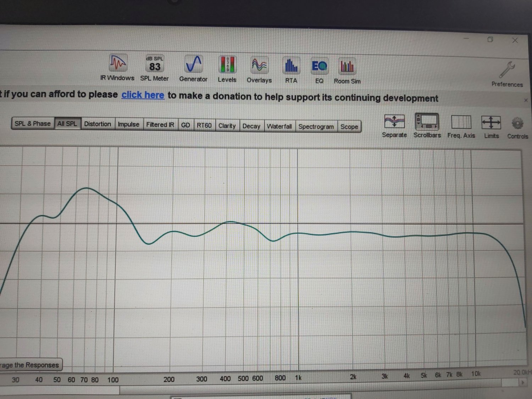532x399 pixels.
Task: Restore the window using the maximize button
Action: pos(490,39)
